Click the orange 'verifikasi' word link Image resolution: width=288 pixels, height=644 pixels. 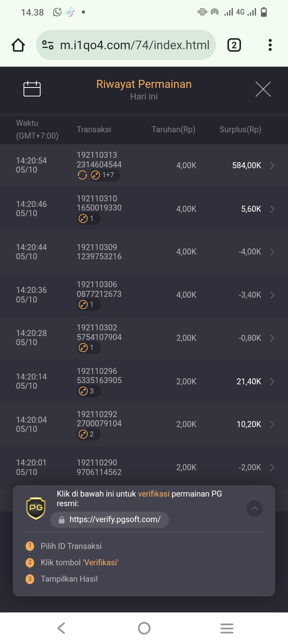[154, 494]
